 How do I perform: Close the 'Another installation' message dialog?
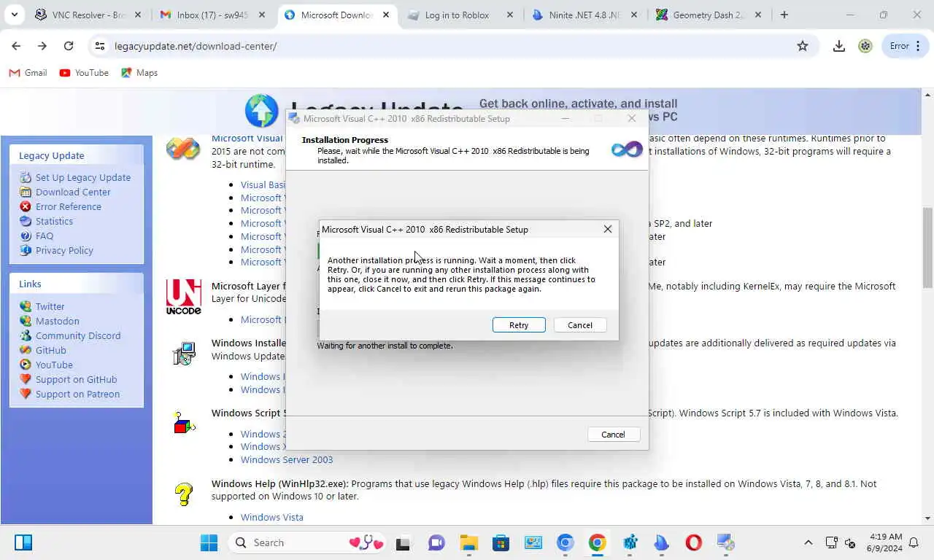point(608,229)
